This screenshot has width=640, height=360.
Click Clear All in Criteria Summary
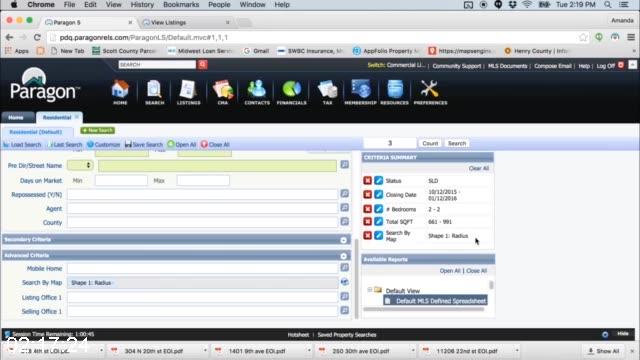pos(479,168)
